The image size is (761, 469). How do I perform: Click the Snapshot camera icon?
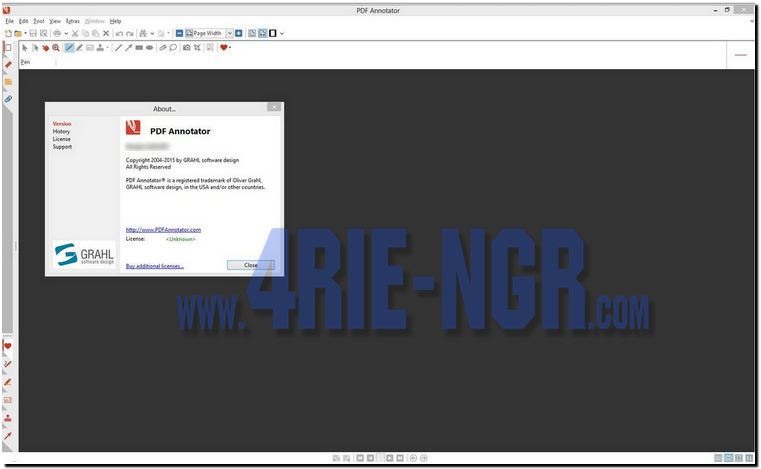click(186, 48)
